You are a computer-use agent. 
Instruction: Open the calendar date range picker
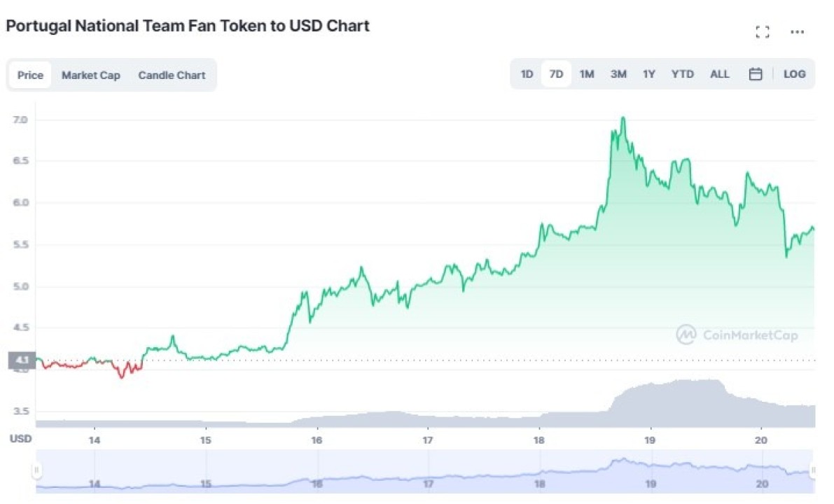[756, 74]
